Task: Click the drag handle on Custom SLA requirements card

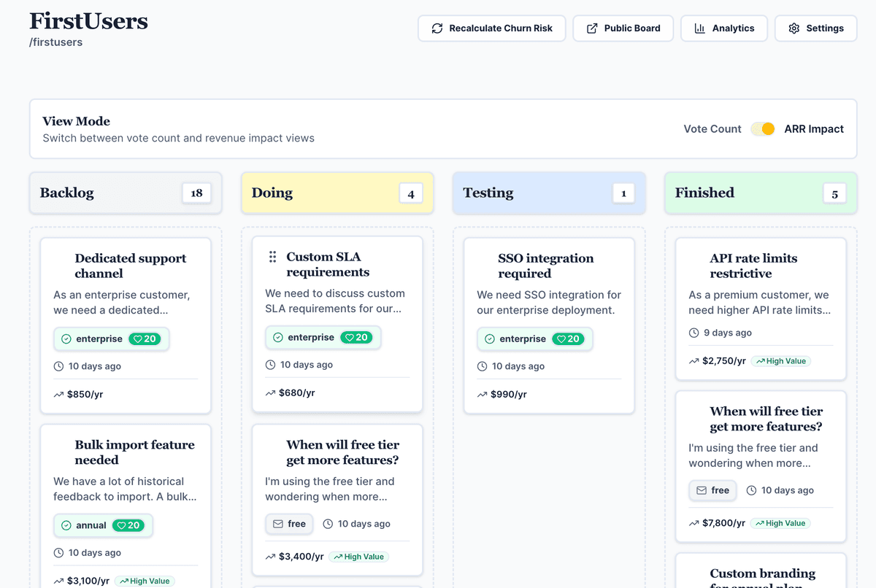Action: coord(274,257)
